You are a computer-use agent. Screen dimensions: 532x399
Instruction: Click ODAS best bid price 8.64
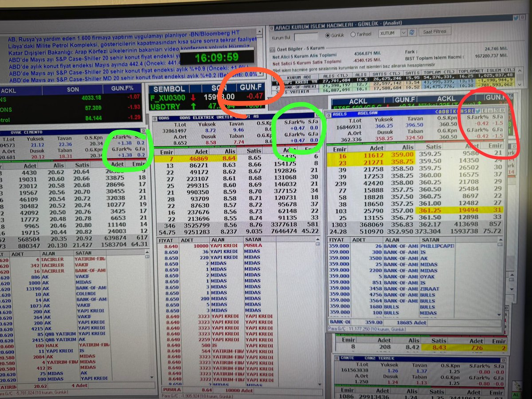point(228,157)
